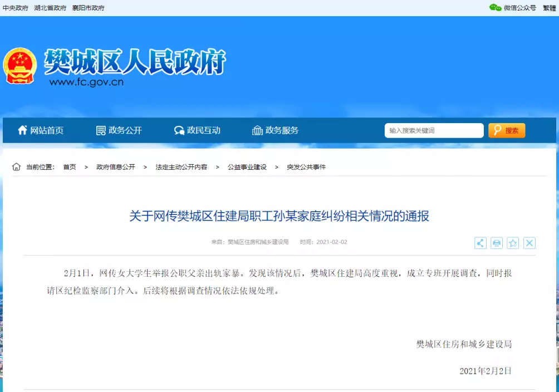
Task: Click the national emblem logo
Action: coord(20,66)
